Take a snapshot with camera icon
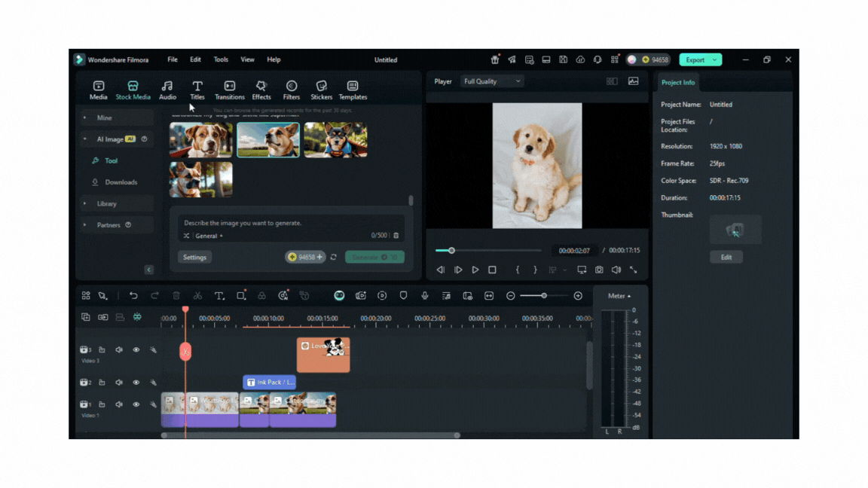This screenshot has width=868, height=488. pos(599,270)
